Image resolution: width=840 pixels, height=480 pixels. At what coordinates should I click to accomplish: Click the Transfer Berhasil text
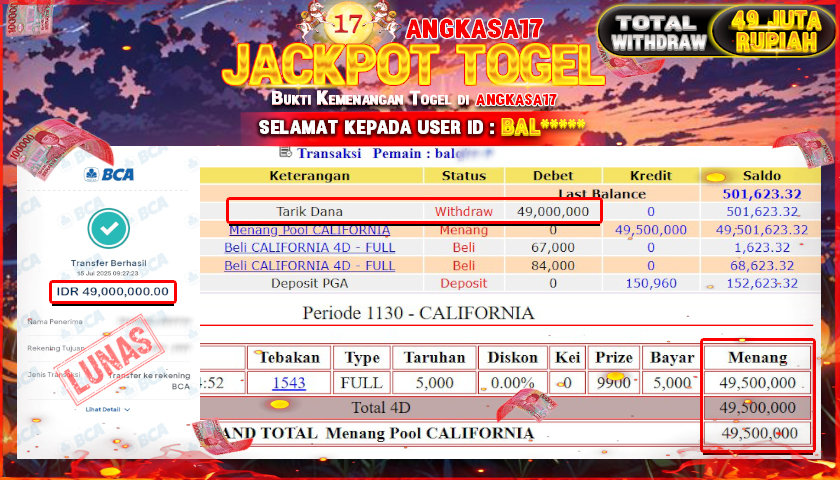109,263
